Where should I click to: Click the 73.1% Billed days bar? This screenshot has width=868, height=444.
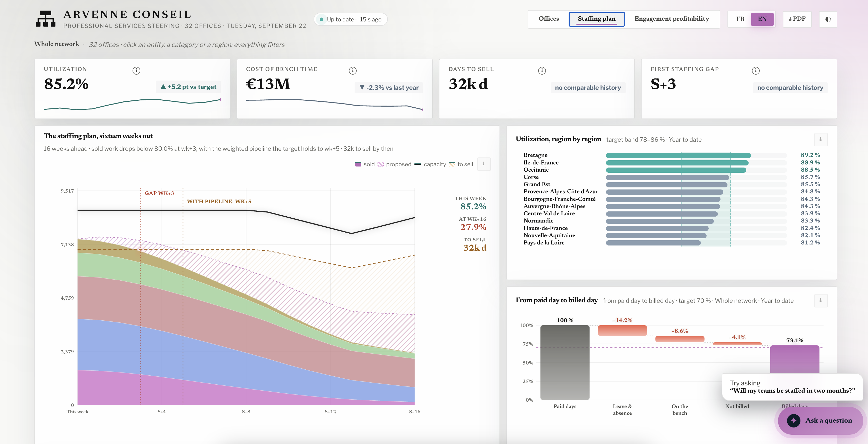point(795,360)
